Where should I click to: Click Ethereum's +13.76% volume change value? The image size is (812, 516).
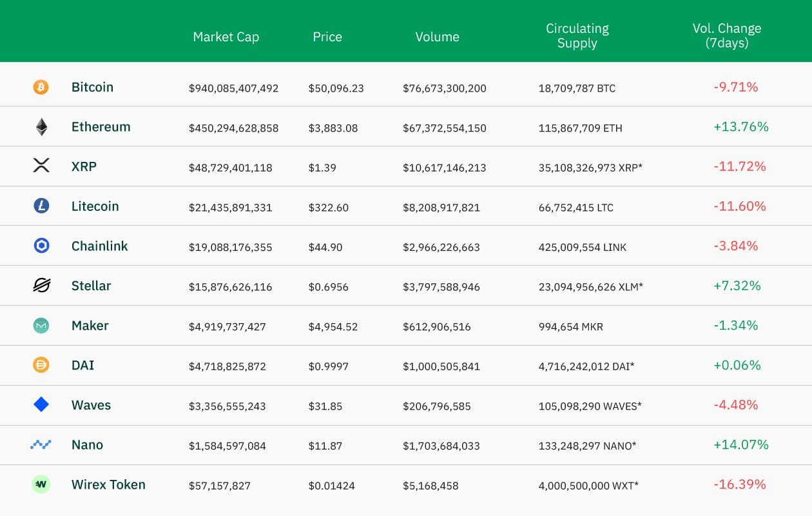point(741,127)
